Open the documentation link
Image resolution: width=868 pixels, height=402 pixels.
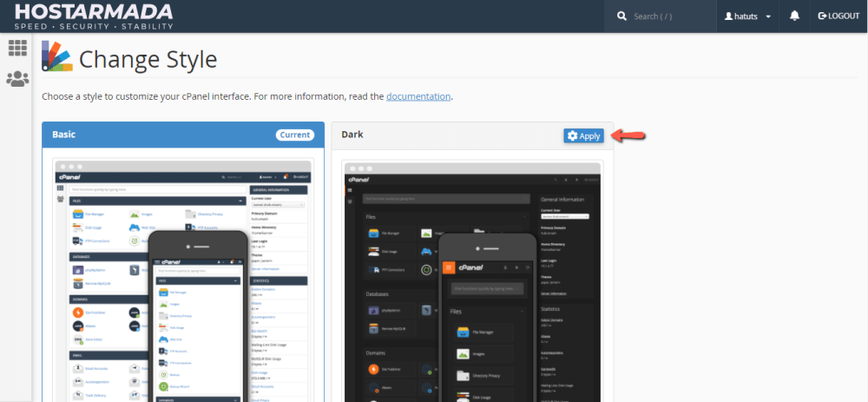pos(418,96)
